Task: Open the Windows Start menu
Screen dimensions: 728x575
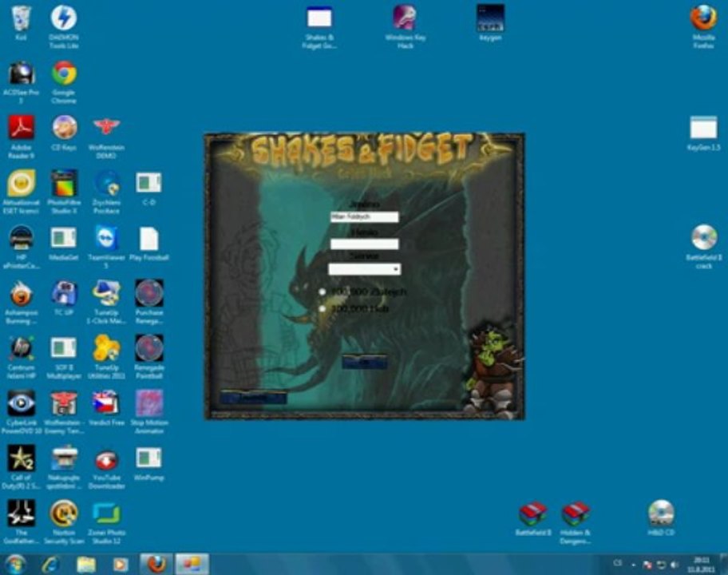Action: pyautogui.click(x=15, y=564)
